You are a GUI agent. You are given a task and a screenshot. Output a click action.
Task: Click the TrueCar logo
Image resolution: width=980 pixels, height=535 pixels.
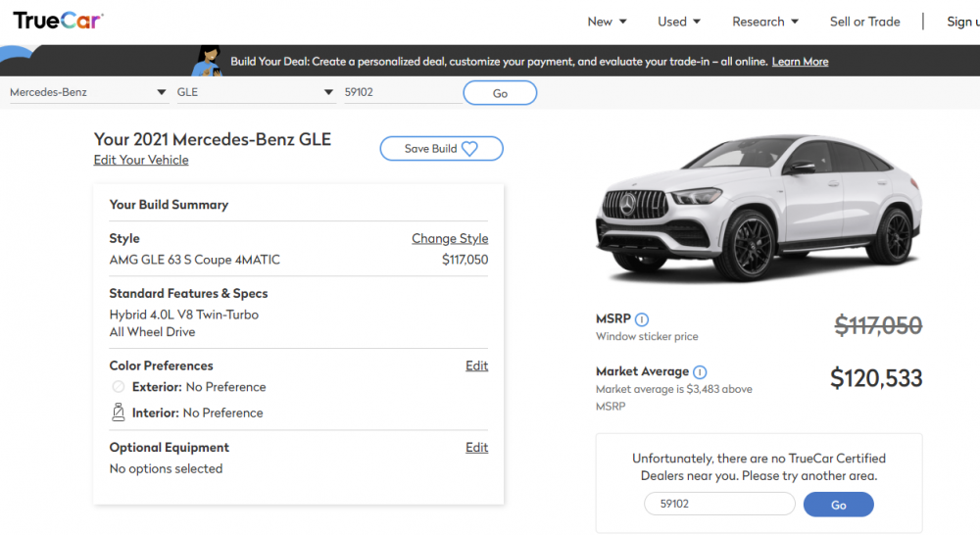(x=58, y=21)
